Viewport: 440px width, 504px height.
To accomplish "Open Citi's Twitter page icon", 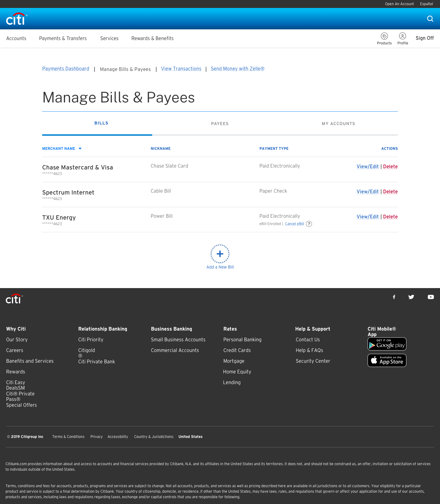I will [x=411, y=297].
